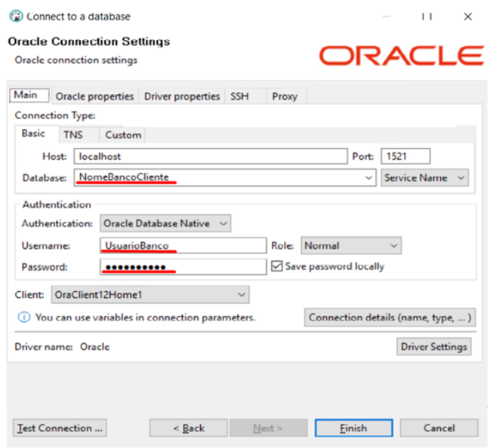Switch to the Main tab
This screenshot has height=448, width=490.
pos(29,95)
